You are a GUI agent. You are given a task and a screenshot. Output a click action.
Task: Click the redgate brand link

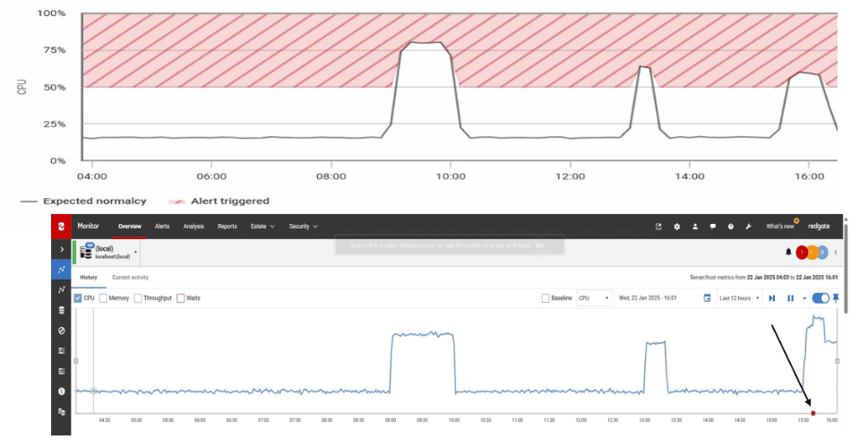pos(819,226)
